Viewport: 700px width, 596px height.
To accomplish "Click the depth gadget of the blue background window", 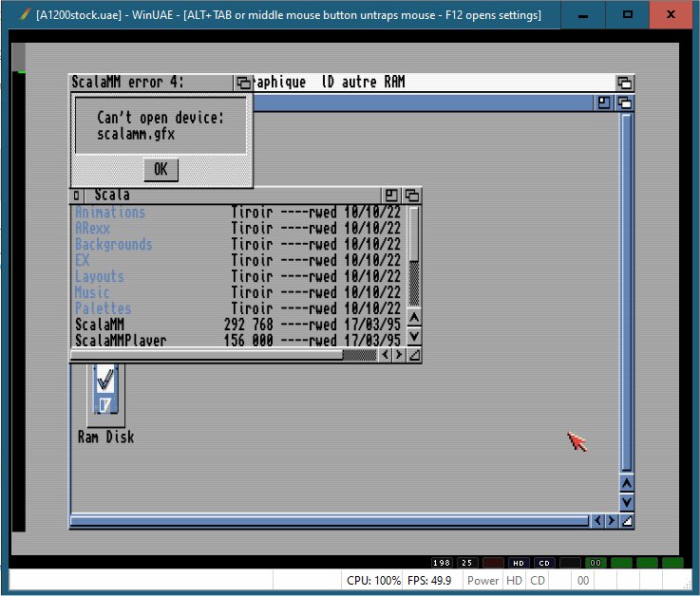I will [x=624, y=103].
